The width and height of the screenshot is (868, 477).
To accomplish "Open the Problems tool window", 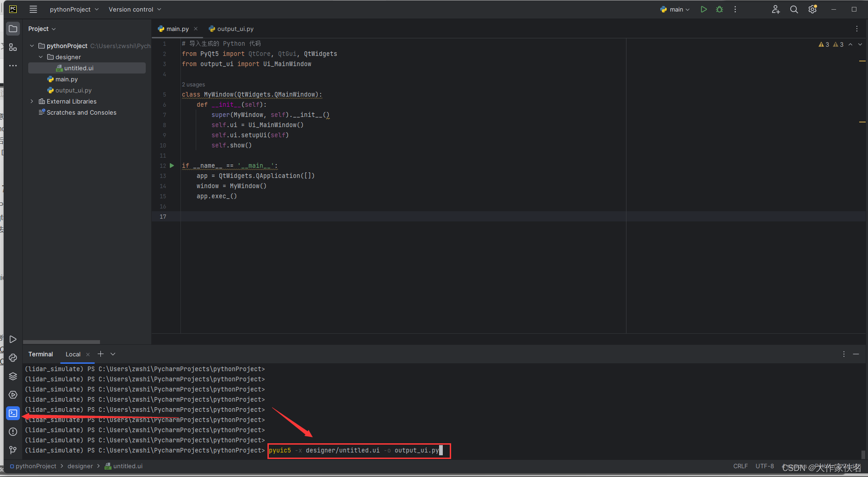I will pyautogui.click(x=13, y=432).
